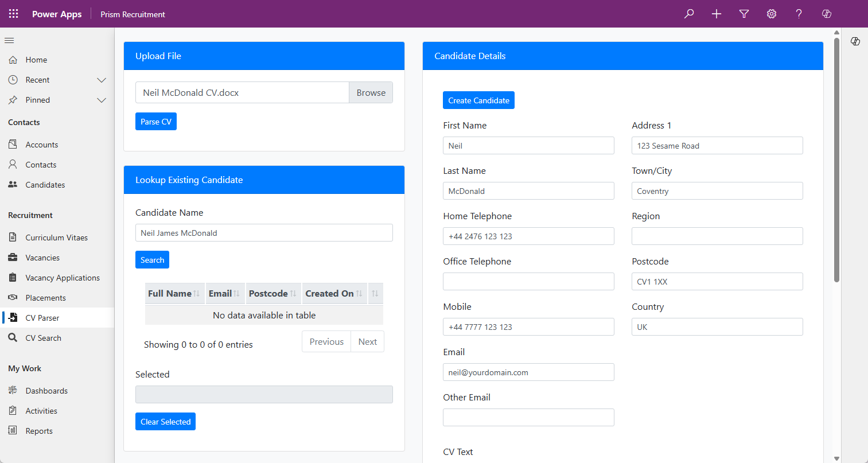Click the Activities clipboard icon

click(13, 411)
